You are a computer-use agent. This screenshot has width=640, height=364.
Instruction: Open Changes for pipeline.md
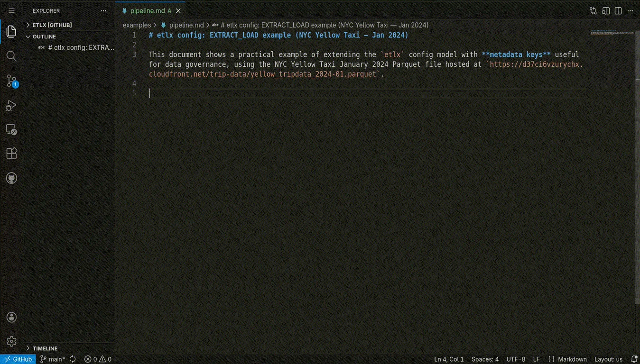point(593,10)
